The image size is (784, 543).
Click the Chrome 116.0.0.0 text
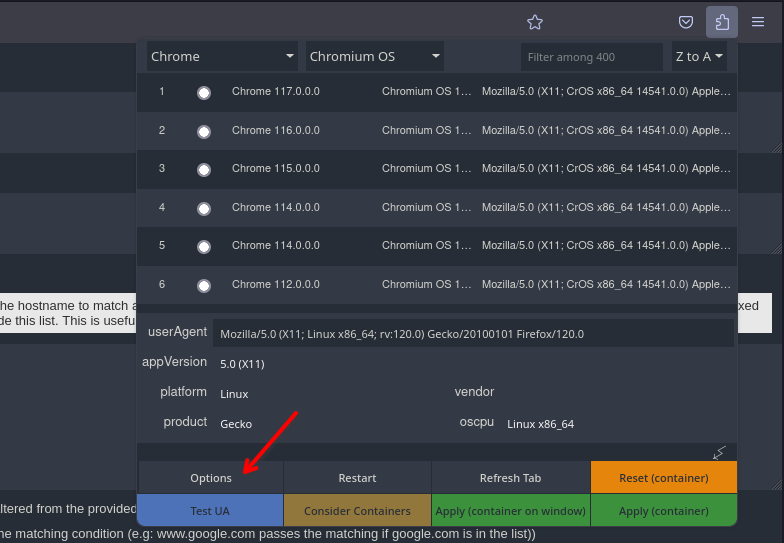point(276,130)
